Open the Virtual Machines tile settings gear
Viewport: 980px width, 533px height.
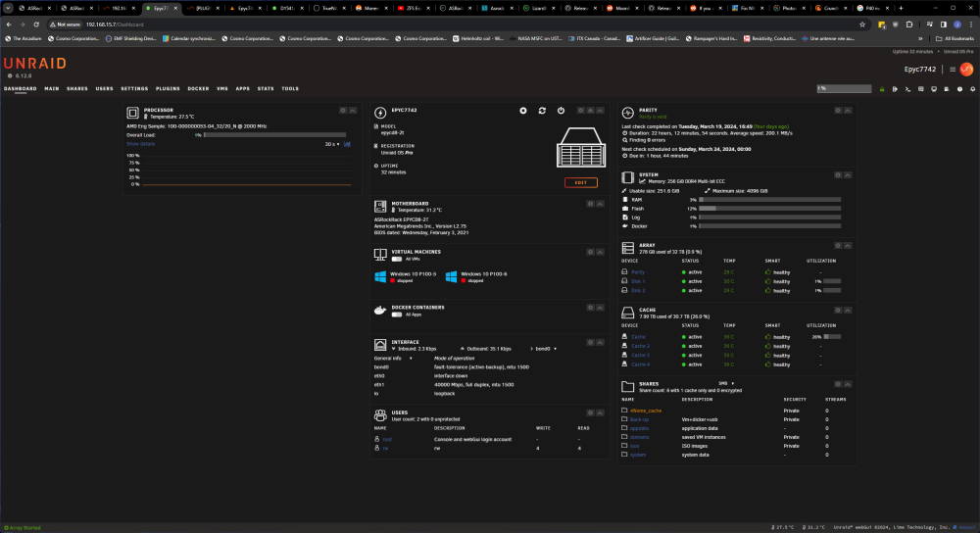click(590, 252)
